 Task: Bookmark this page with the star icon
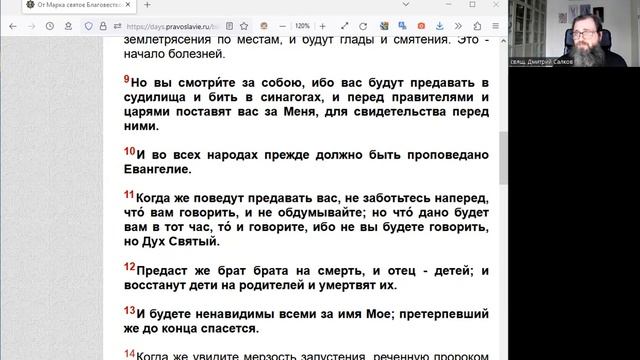tap(244, 26)
